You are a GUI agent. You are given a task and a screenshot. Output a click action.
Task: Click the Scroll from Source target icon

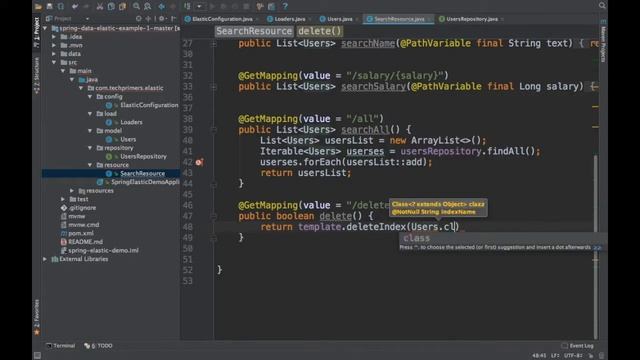click(x=139, y=19)
